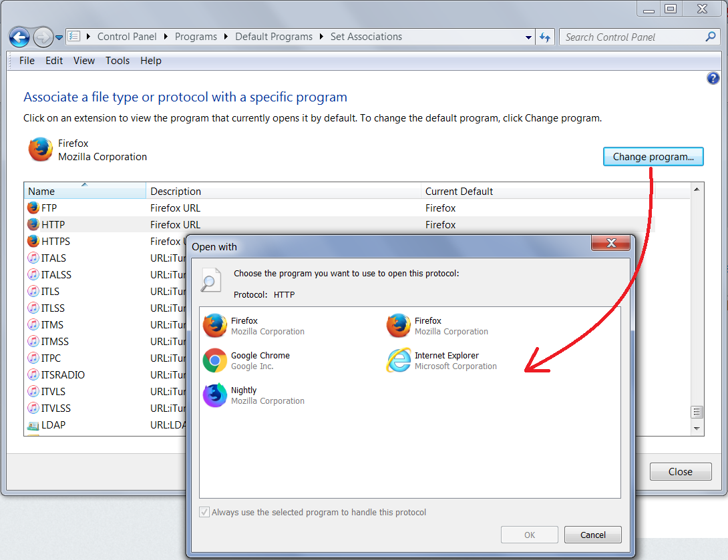Expand the arrow after Programs breadcrumb
The height and width of the screenshot is (560, 728).
[226, 37]
